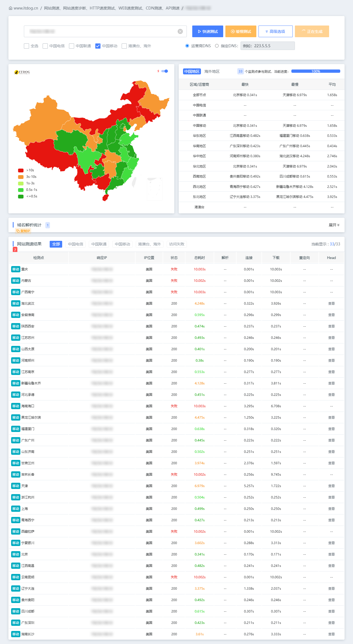Screen dimensions: 353x644
Task: Start the 快速测试 quick test
Action: click(x=208, y=31)
